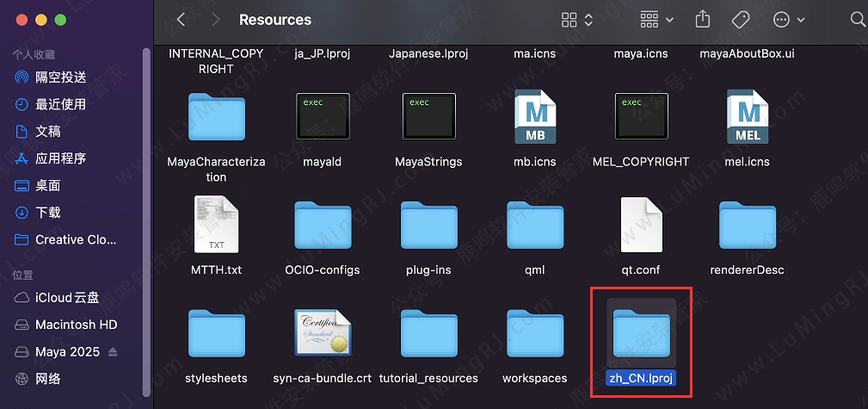Select the mayald exec file

[323, 116]
